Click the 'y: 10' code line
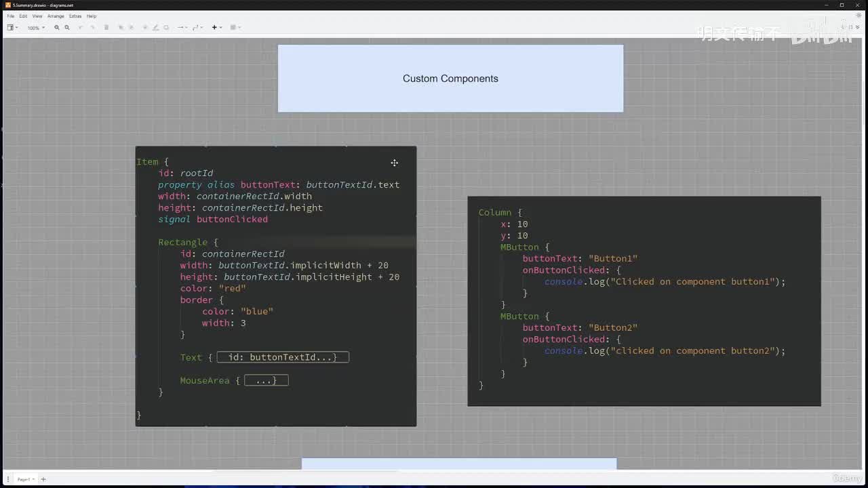The image size is (868, 488). pos(514,236)
